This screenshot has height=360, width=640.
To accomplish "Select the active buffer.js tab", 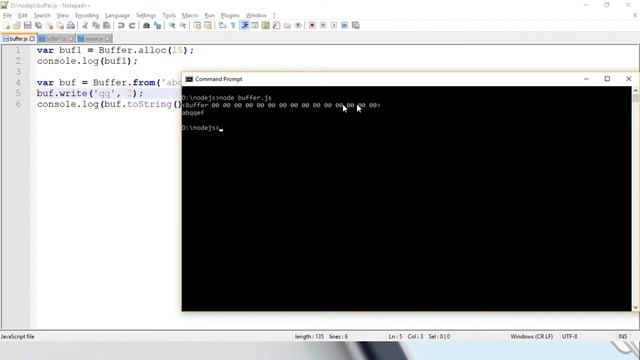I will (x=18, y=39).
